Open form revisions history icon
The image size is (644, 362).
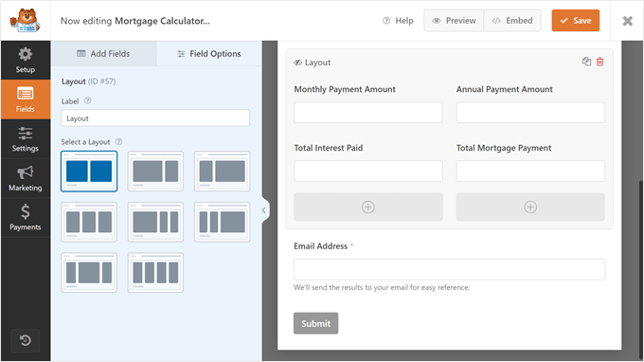tap(25, 340)
